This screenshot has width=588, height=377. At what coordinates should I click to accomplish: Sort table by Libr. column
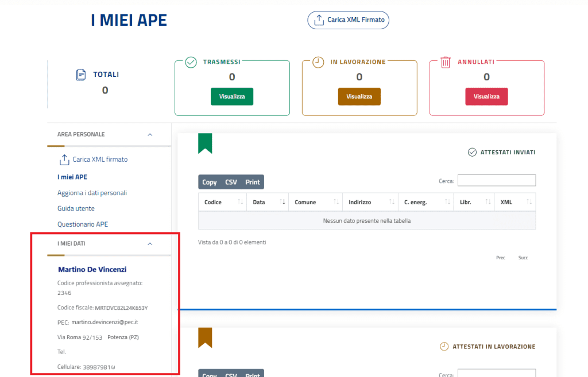[x=474, y=203]
